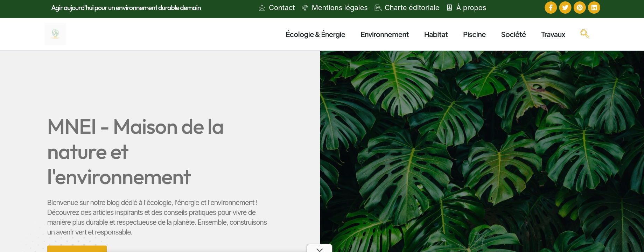Open the LinkedIn social icon

594,7
